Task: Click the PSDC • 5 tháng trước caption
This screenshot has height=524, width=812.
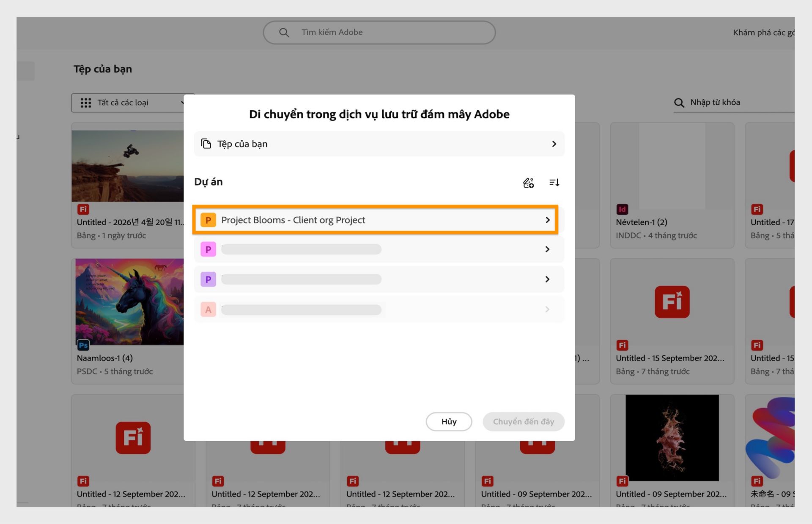Action: click(x=115, y=372)
